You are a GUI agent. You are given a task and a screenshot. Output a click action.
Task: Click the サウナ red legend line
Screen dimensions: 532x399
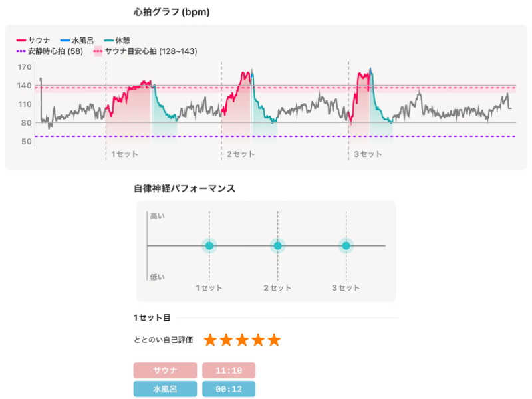(21, 41)
